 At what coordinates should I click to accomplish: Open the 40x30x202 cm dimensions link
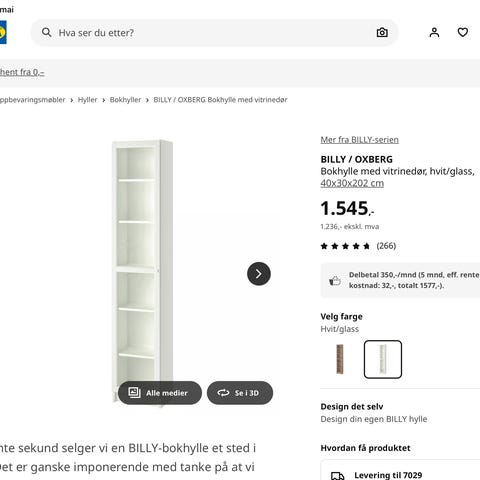click(x=352, y=183)
